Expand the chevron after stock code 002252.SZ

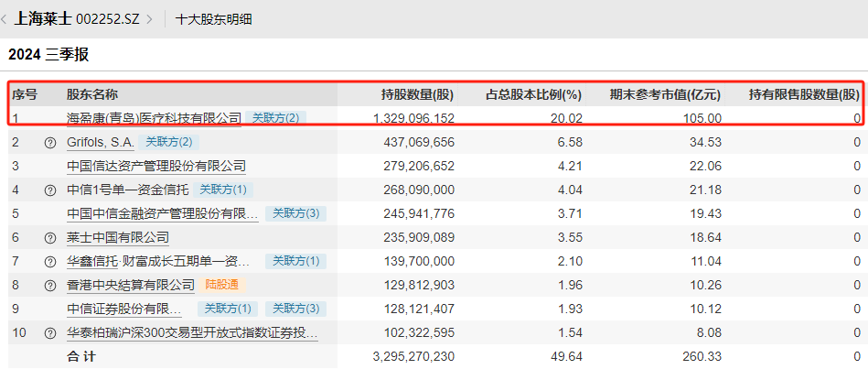coord(150,18)
